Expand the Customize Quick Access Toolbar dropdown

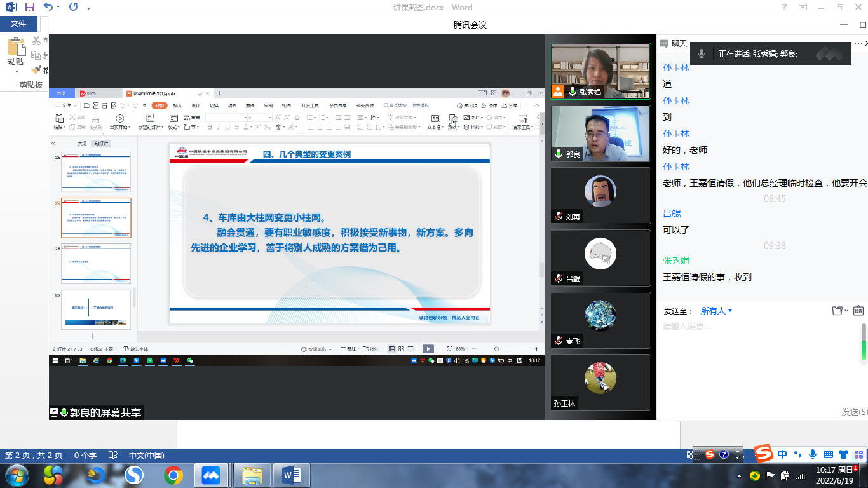click(88, 8)
